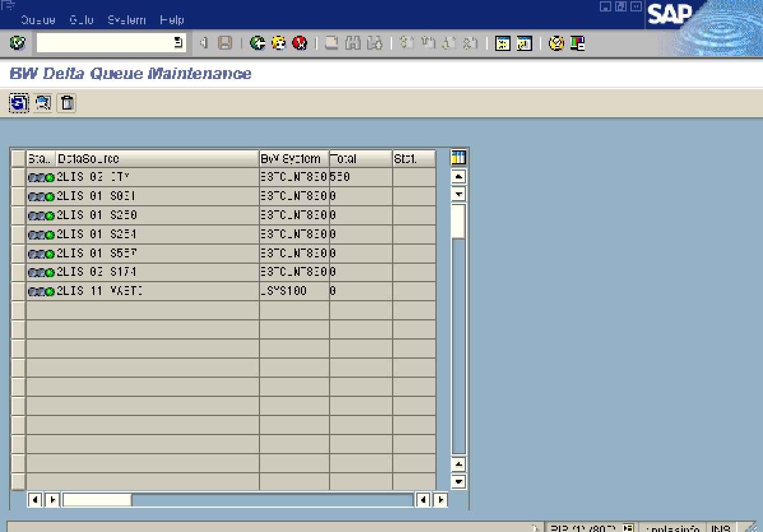Click the LSYS100 BW System cell
The width and height of the screenshot is (763, 532).
(x=294, y=291)
